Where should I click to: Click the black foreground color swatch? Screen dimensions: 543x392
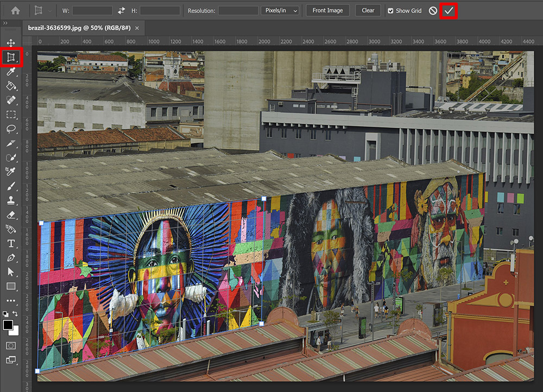[8, 325]
